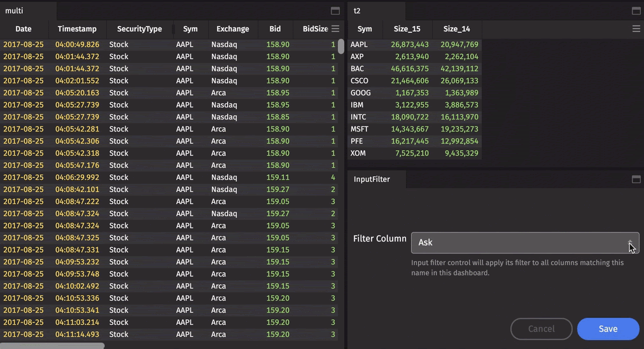Click the Filter Column select arrow
The height and width of the screenshot is (349, 644).
(x=630, y=243)
